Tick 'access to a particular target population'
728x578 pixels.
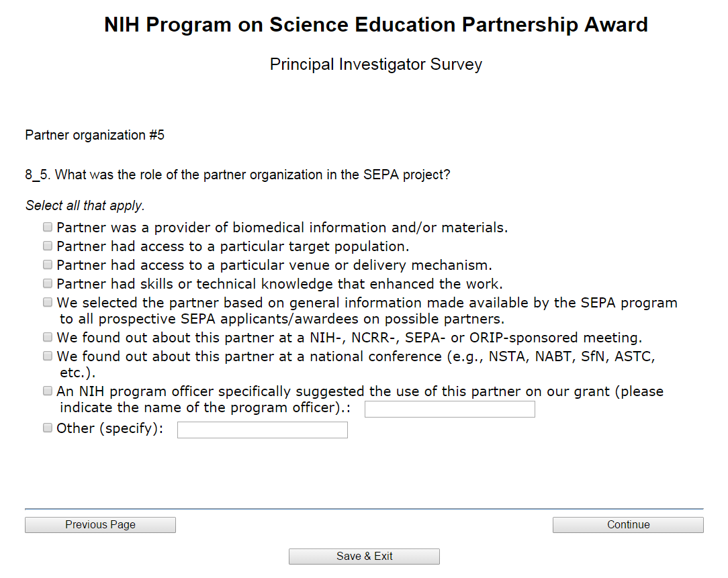point(48,246)
